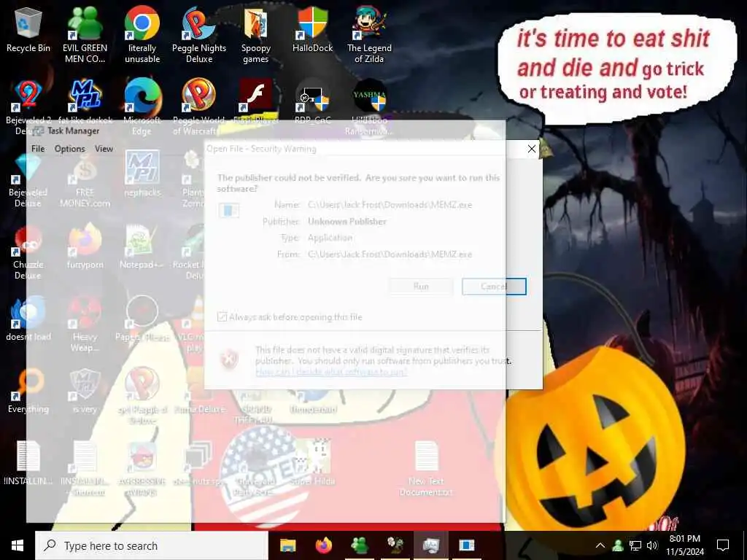
Task: Open Firefox from the taskbar
Action: point(323,545)
